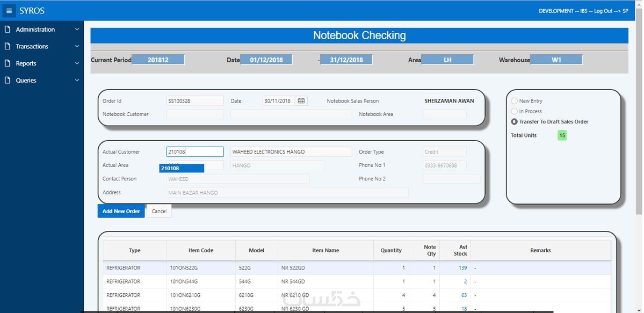Click the SYROS application title
Viewport: 644px width, 313px height.
click(x=32, y=11)
